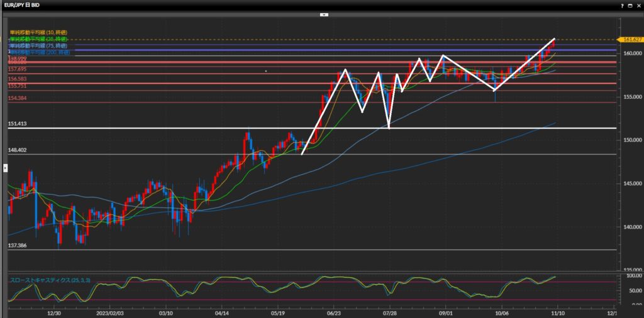This screenshot has width=644, height=318.
Task: Click the current price tag 161.627
Action: pos(629,40)
